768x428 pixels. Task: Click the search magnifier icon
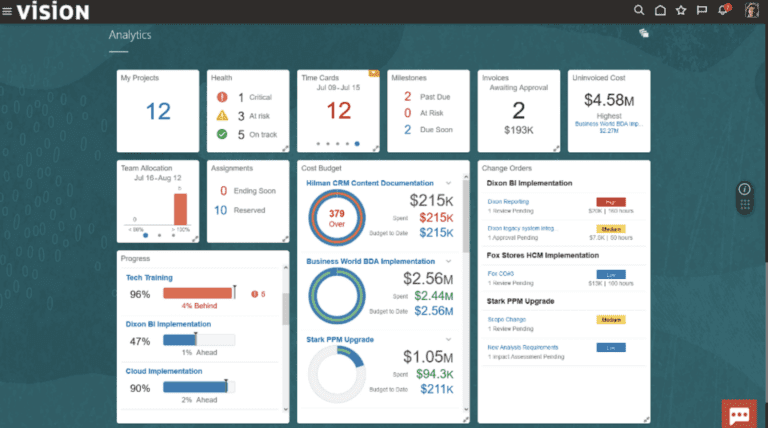[x=639, y=10]
